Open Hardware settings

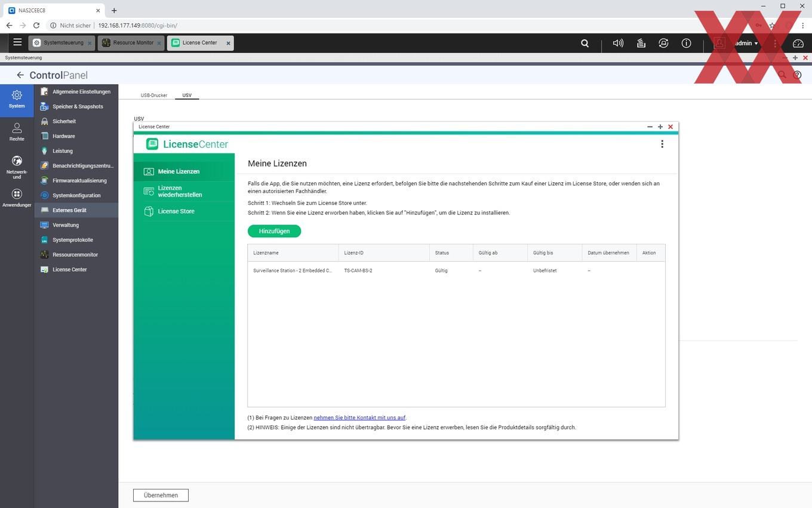point(76,136)
